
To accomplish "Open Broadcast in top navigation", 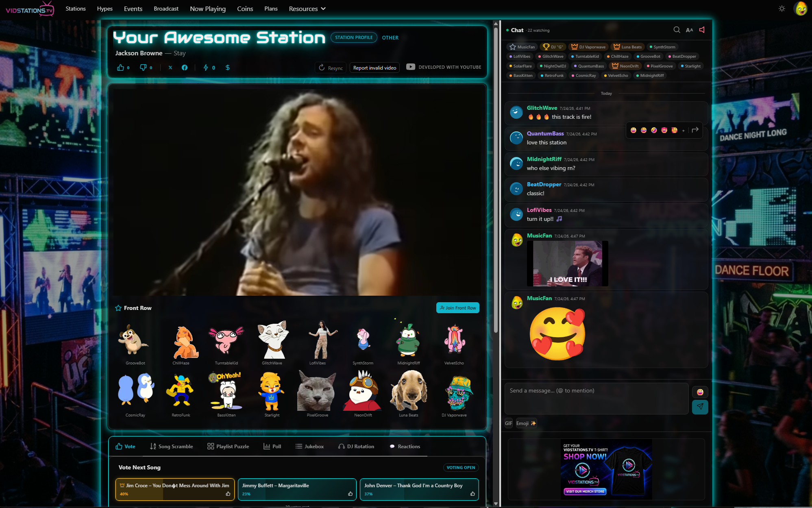I will click(x=166, y=9).
